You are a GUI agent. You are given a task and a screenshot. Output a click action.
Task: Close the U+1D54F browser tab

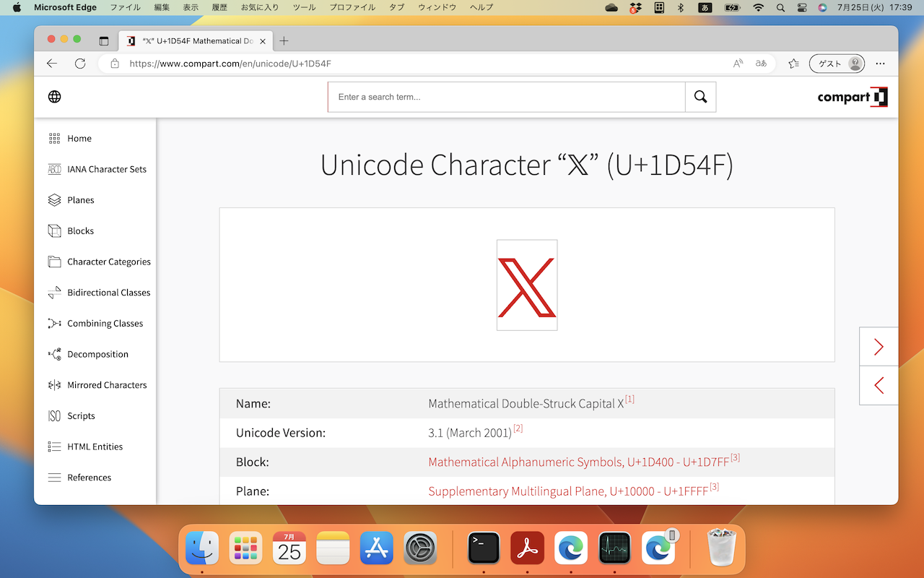point(263,41)
